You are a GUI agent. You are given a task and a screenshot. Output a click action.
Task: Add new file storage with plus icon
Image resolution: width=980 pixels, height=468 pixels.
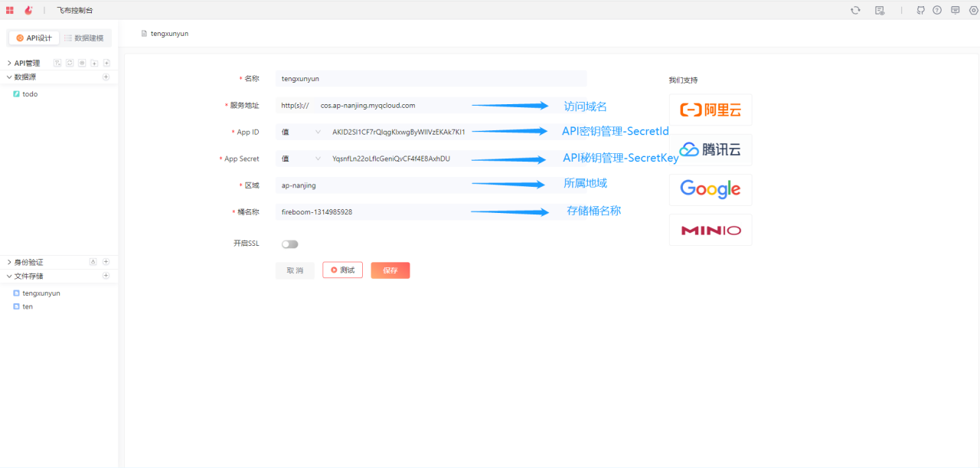106,276
